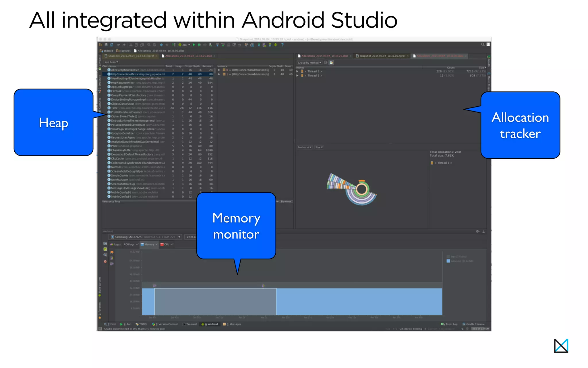Click the Redo arrow in the toolbar
This screenshot has height=368, width=588.
(124, 45)
